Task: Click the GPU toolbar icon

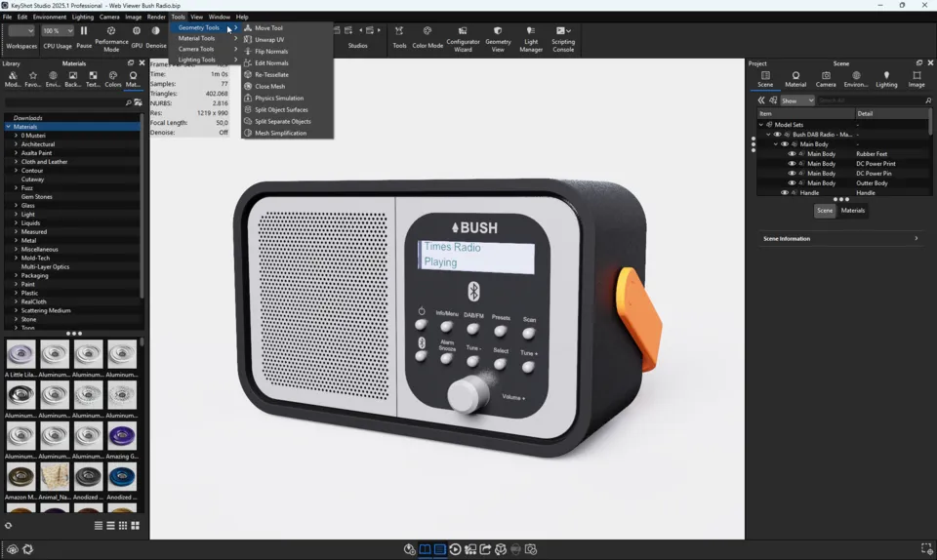Action: click(x=137, y=31)
